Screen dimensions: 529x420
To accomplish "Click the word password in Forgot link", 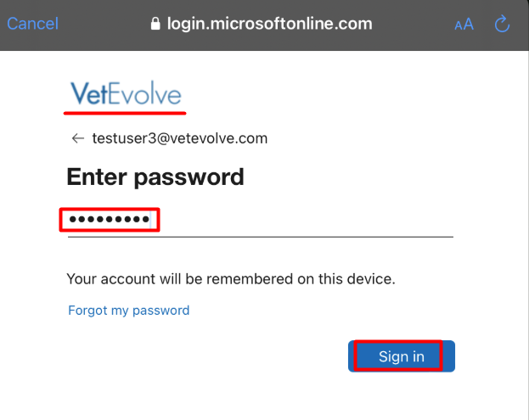I will (161, 311).
